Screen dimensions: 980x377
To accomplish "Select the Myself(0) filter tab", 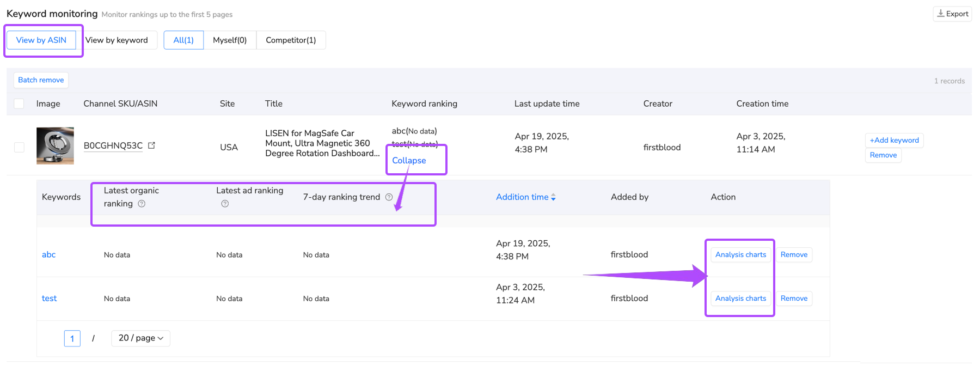I will (x=230, y=40).
